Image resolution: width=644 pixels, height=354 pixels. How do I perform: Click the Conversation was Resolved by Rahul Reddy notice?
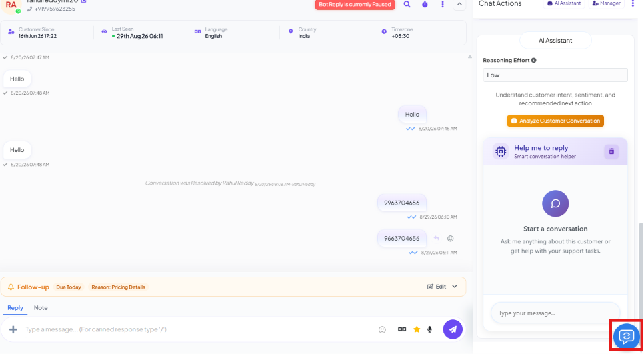click(x=230, y=183)
